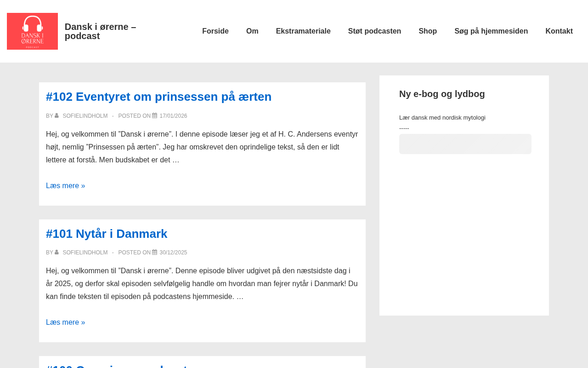Open the Forside menu item
588x368 pixels.
(x=215, y=31)
